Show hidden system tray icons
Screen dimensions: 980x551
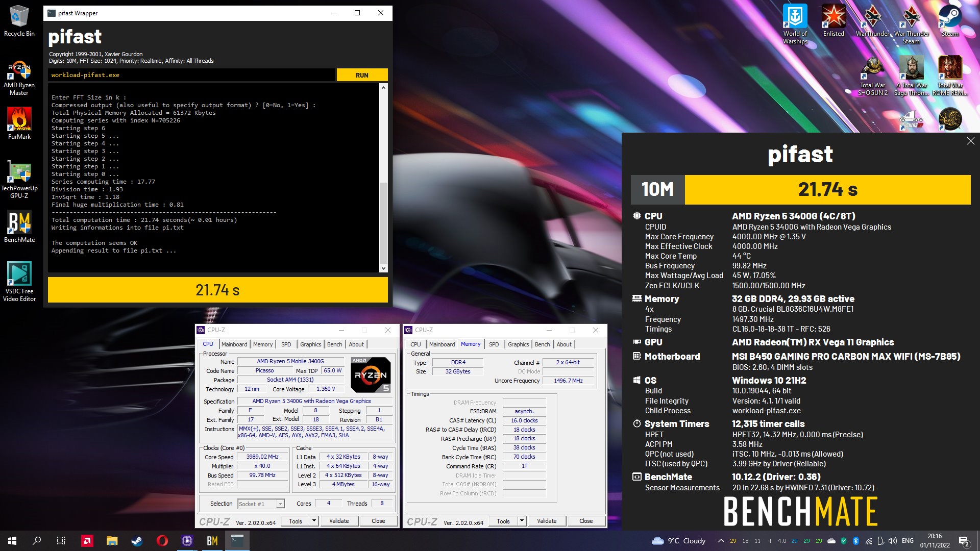721,541
